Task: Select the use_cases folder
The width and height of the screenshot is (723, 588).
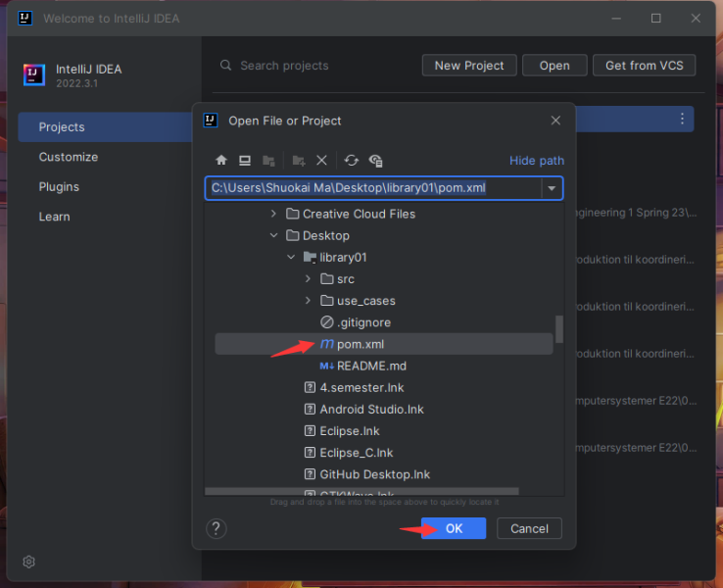Action: pyautogui.click(x=358, y=301)
